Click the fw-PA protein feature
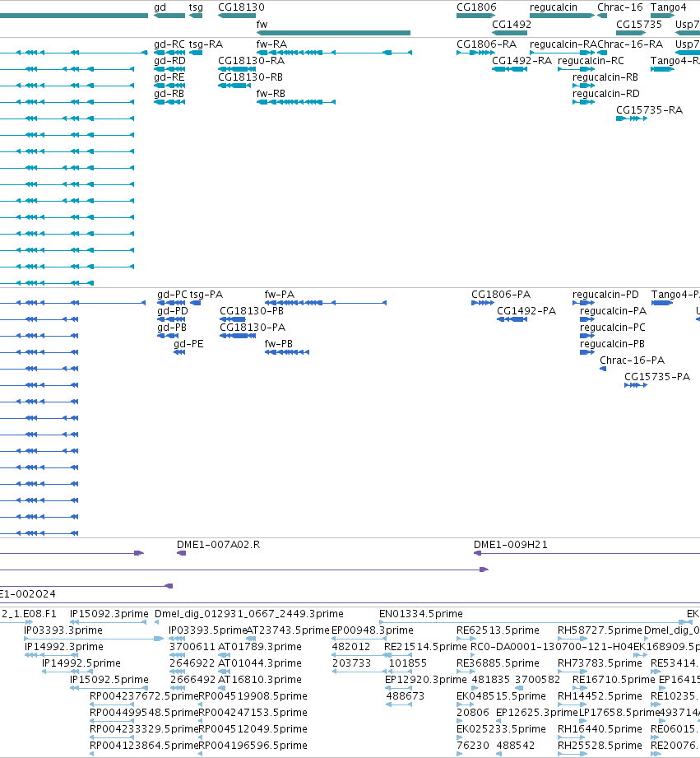 tap(326, 303)
